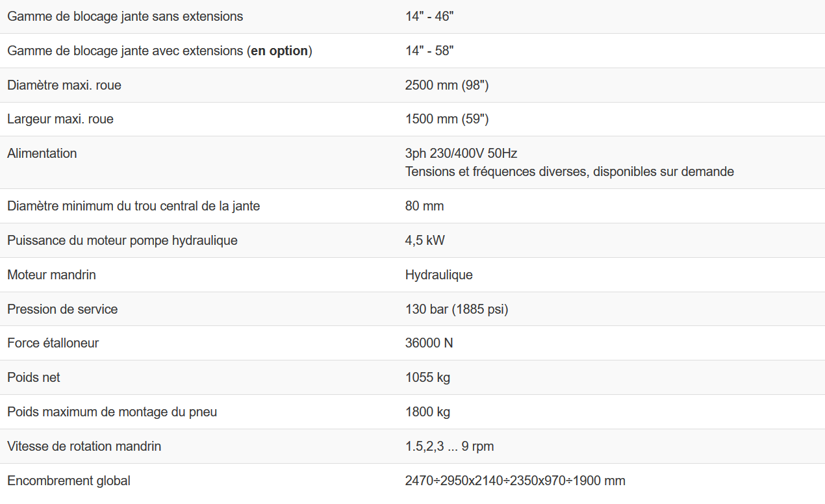
Task: Click the "Hydraulique" value for Moteur mandrin
Action: point(438,275)
